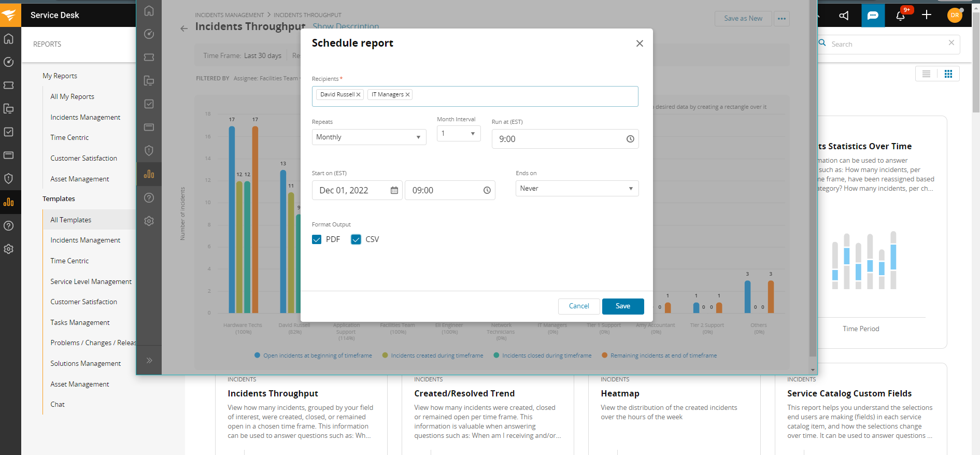The height and width of the screenshot is (455, 980).
Task: Open Tasks Management in Templates list
Action: pos(80,322)
